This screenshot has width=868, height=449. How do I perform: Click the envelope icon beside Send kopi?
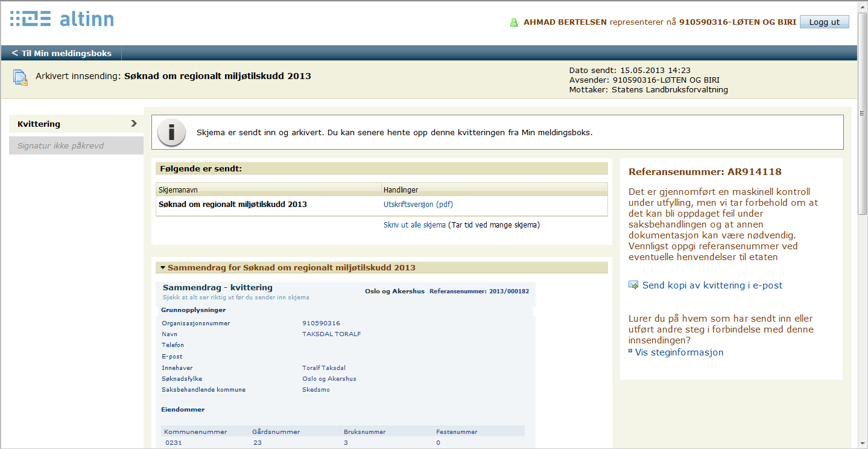pos(633,285)
